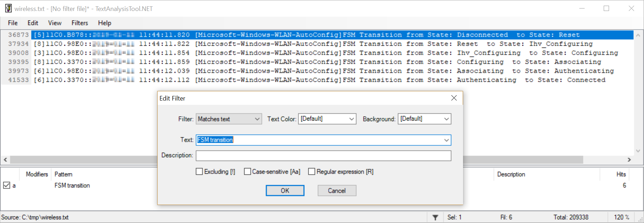
Task: Click the Description input field
Action: tap(323, 156)
